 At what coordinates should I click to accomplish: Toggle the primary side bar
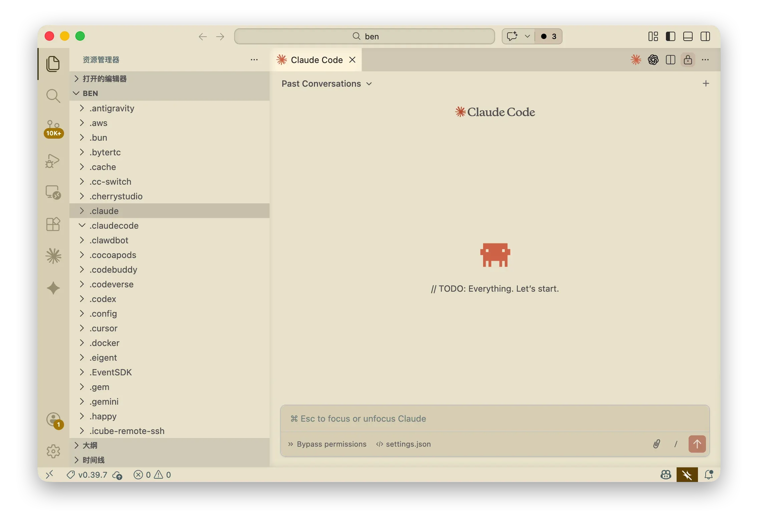(x=671, y=36)
